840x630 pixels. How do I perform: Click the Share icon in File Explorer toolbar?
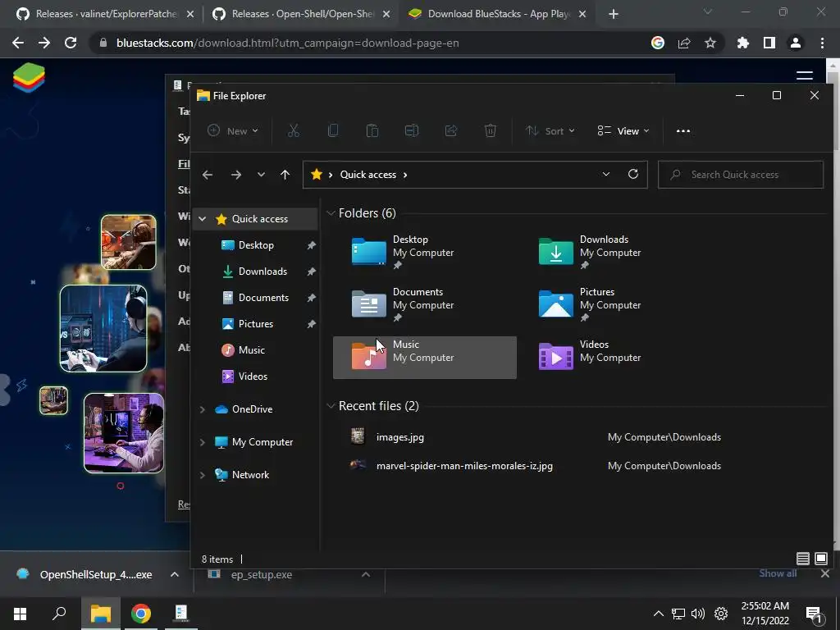click(451, 130)
